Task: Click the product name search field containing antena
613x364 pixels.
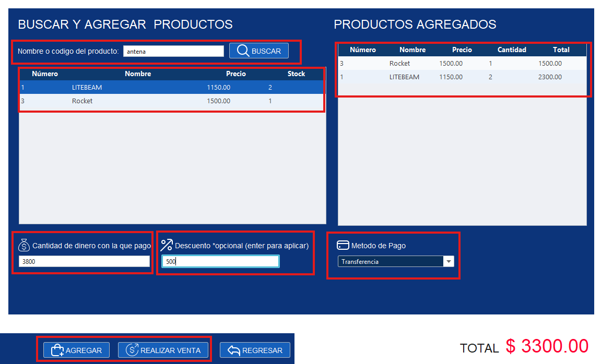Action: point(173,51)
